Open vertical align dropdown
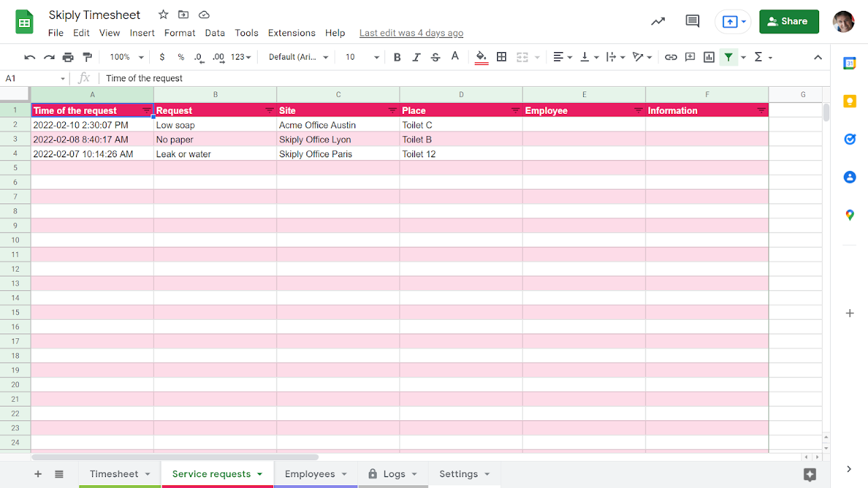Screen dimensions: 868x488 [589, 57]
